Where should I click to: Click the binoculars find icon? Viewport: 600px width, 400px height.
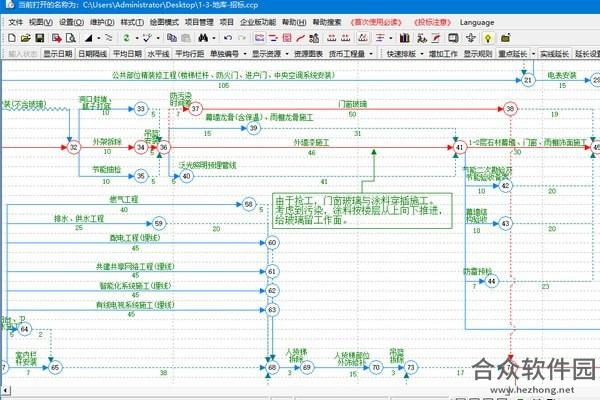203,38
